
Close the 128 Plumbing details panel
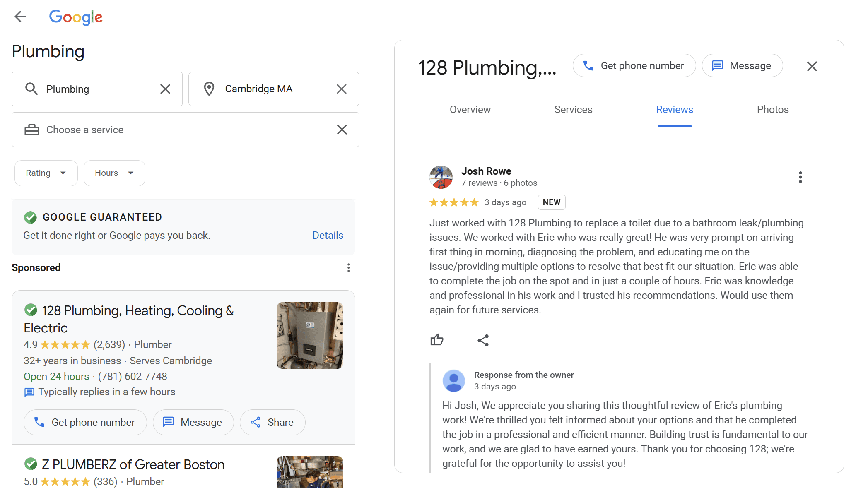[x=812, y=66]
